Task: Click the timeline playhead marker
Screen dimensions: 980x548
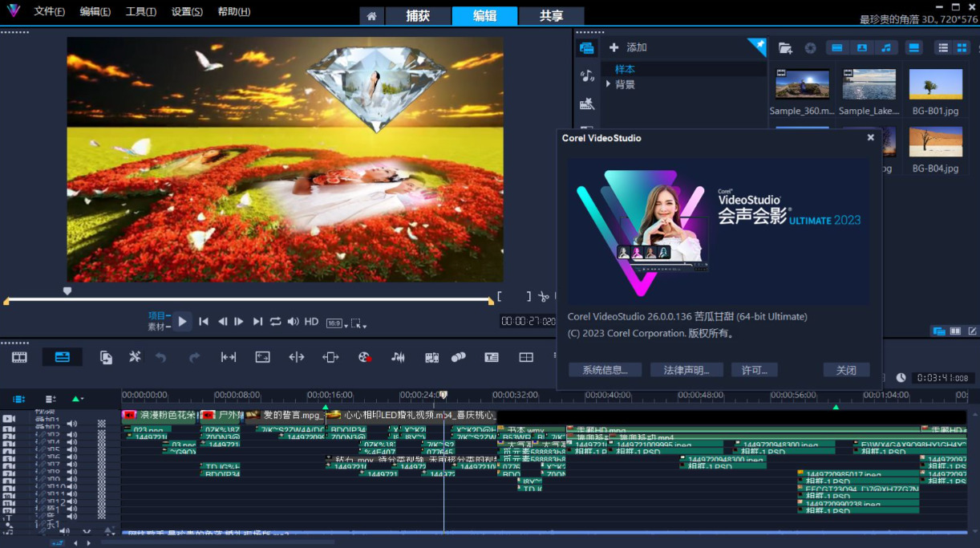Action: 443,396
